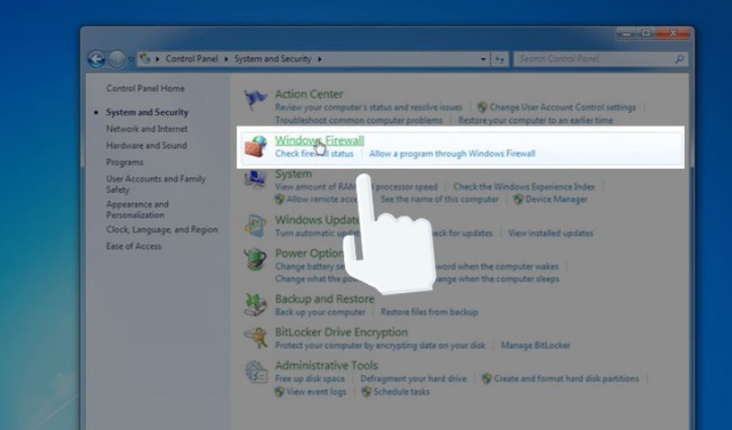This screenshot has height=430, width=732.
Task: Open Change User Account Control settings link
Action: [562, 107]
